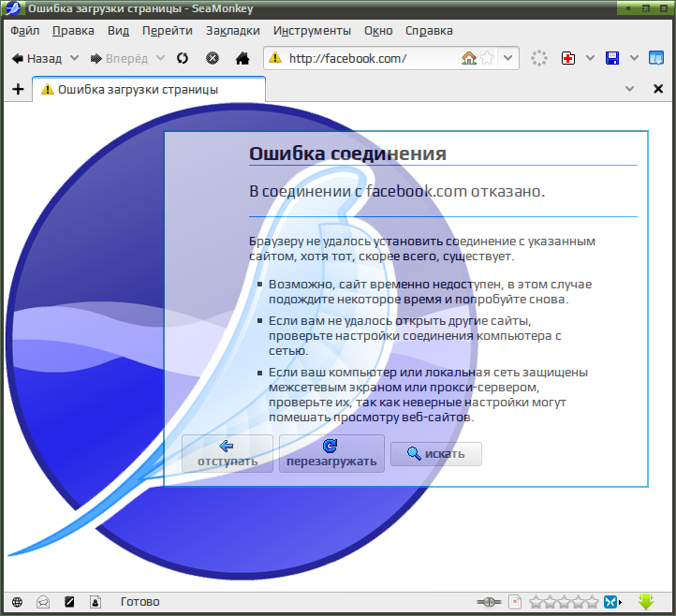The height and width of the screenshot is (616, 676).
Task: Click the Ошибка соединения heading
Action: point(347,154)
